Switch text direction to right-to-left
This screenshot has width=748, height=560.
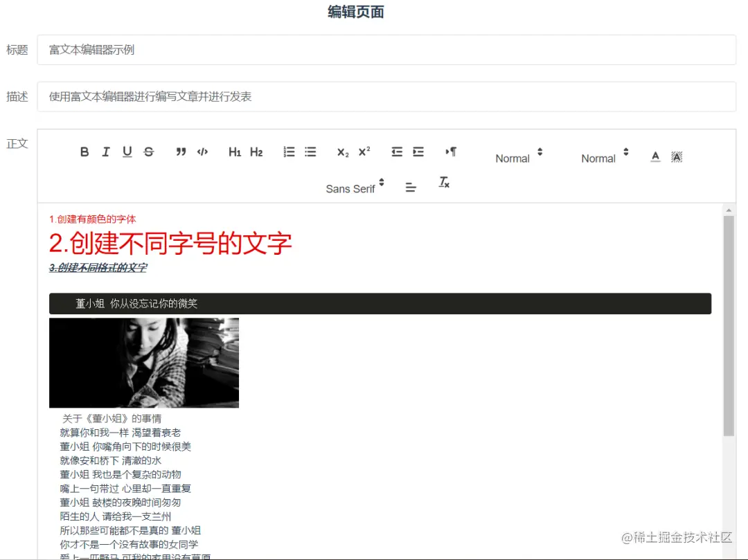tap(451, 152)
